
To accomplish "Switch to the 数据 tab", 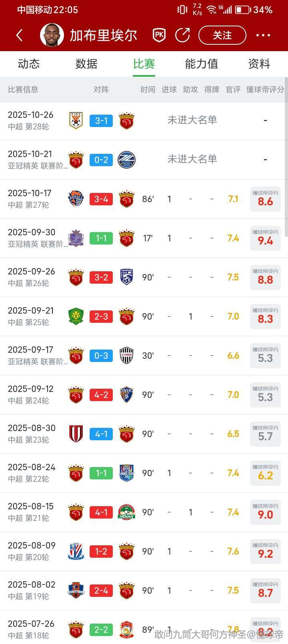I will click(86, 64).
